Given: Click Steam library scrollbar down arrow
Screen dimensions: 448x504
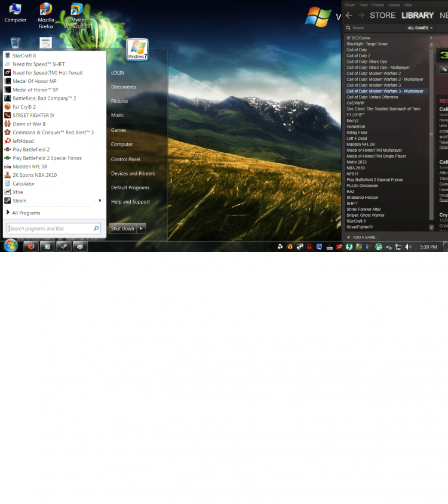Looking at the screenshot, I should (x=431, y=228).
